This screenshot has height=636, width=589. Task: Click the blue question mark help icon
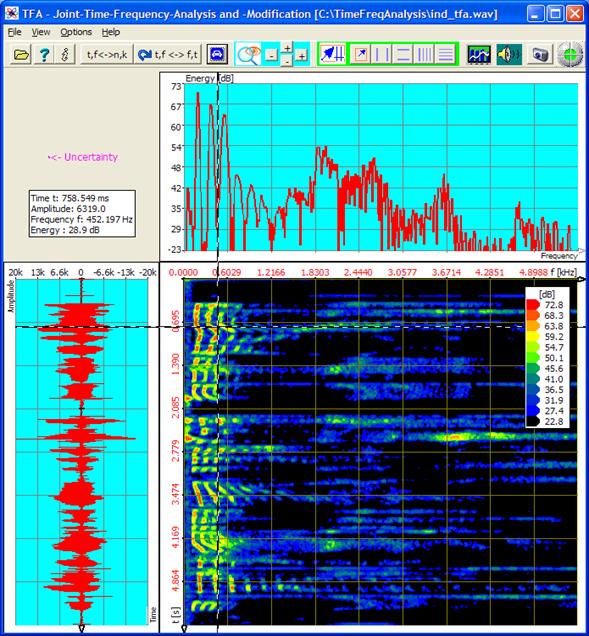(x=43, y=54)
